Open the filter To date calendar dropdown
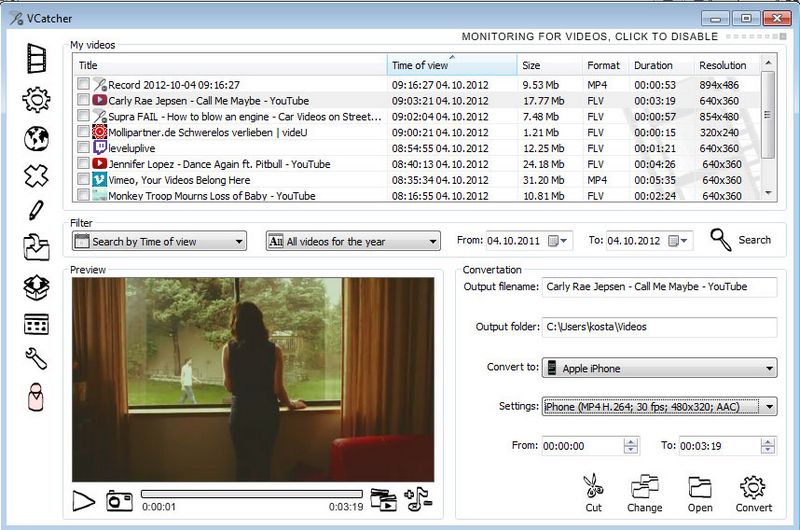 pyautogui.click(x=678, y=241)
